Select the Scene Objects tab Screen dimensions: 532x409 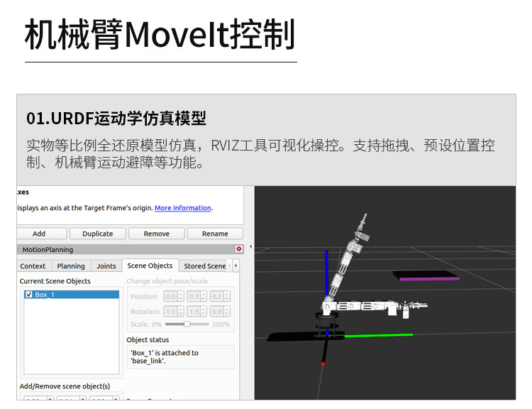pyautogui.click(x=150, y=266)
